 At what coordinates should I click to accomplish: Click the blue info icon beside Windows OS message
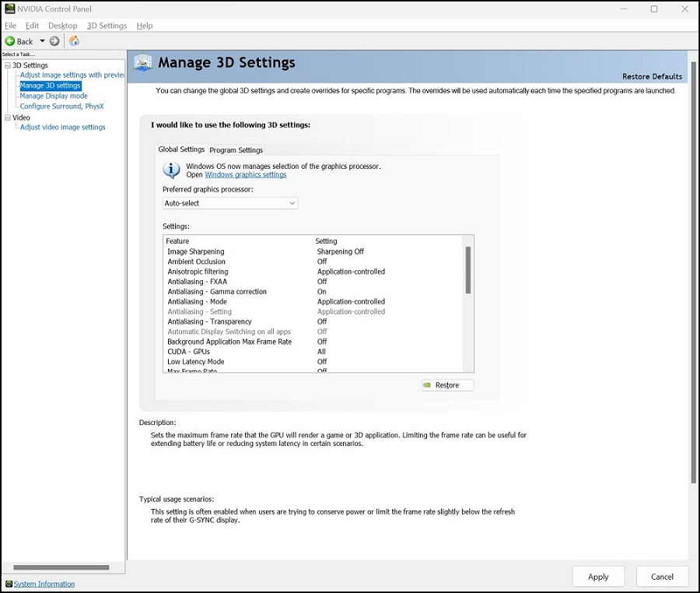click(171, 170)
